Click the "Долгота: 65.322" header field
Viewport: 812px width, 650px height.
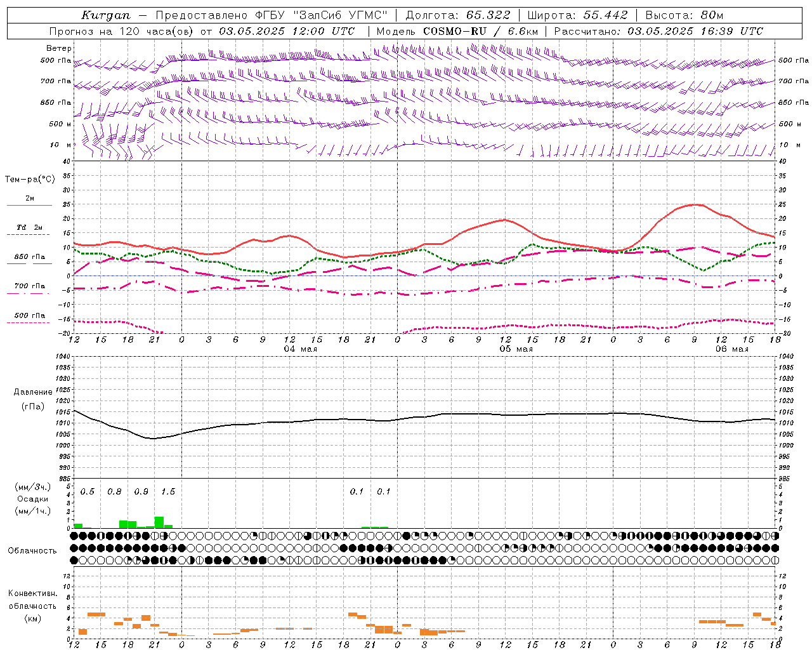point(458,15)
